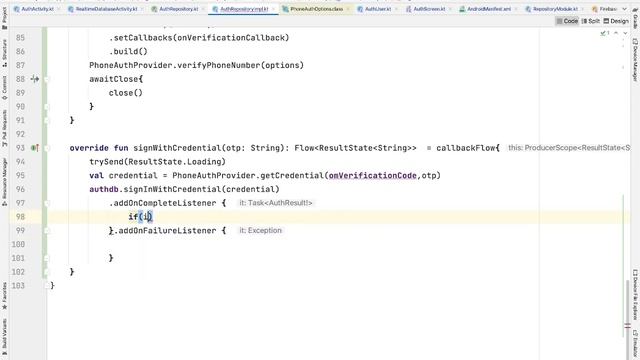Close the PhoneAuthOptions.class tab
Image resolution: width=640 pixels, height=360 pixels.
(x=348, y=9)
